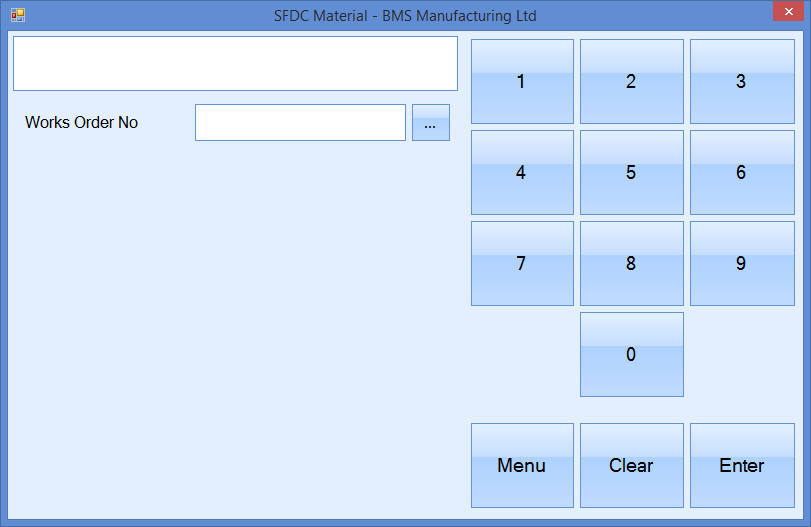
Task: Hit the number 8 keypad button
Action: [x=631, y=264]
